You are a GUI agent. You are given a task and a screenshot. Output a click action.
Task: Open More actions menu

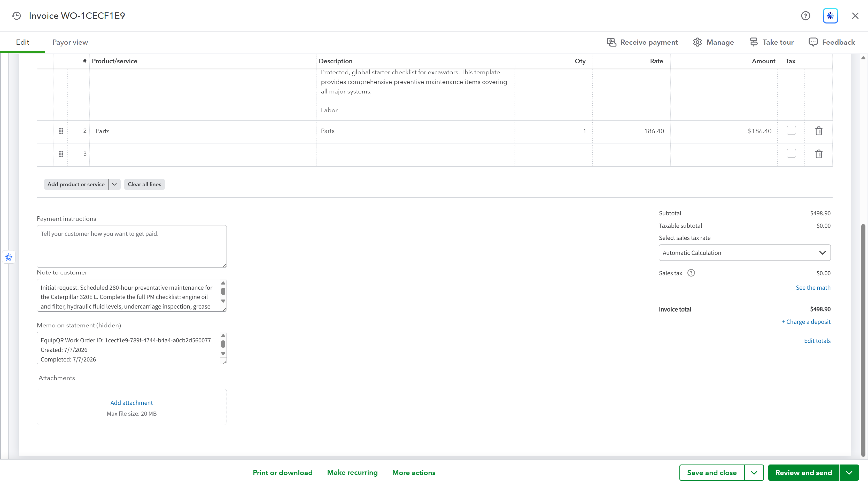click(x=413, y=473)
